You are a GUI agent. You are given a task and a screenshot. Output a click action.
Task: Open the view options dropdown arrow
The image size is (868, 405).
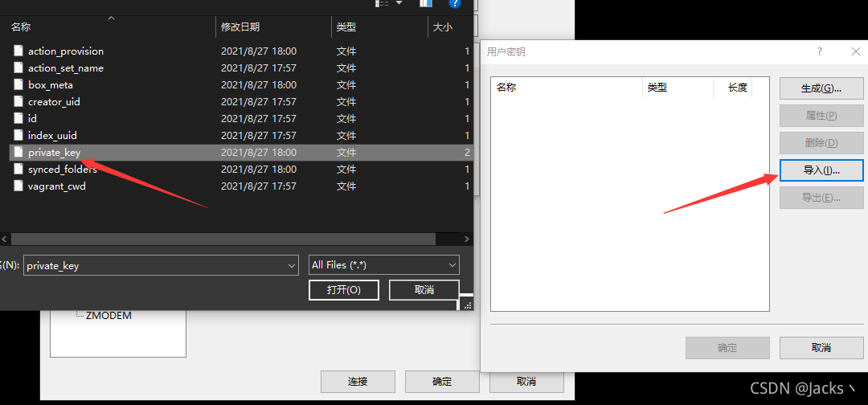[399, 3]
